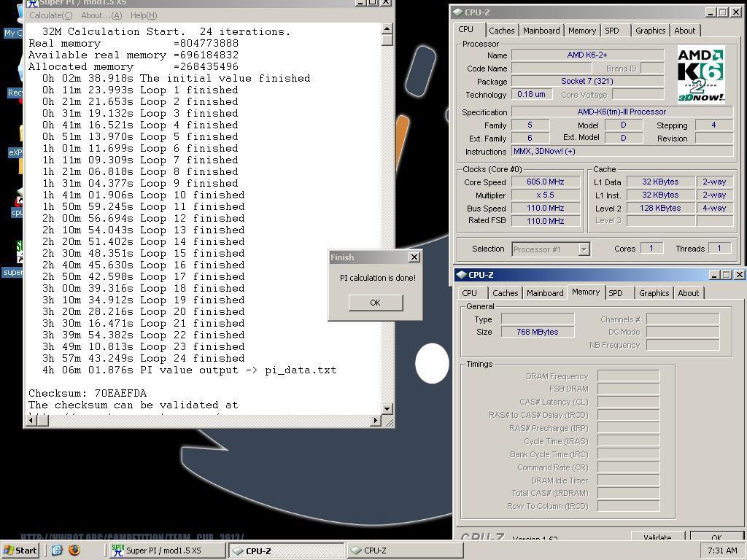
Task: Switch to the Graphics tab in upper CPU-Z window
Action: pos(650,31)
